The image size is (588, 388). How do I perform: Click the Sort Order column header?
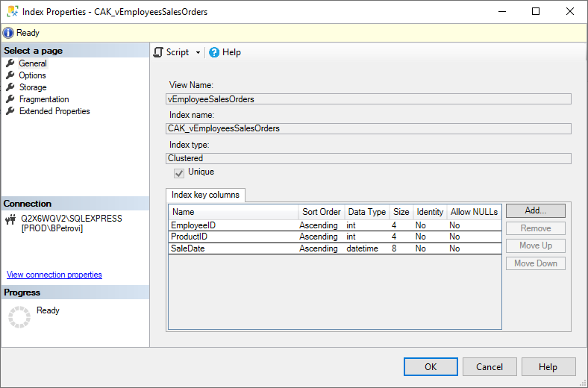pyautogui.click(x=322, y=212)
